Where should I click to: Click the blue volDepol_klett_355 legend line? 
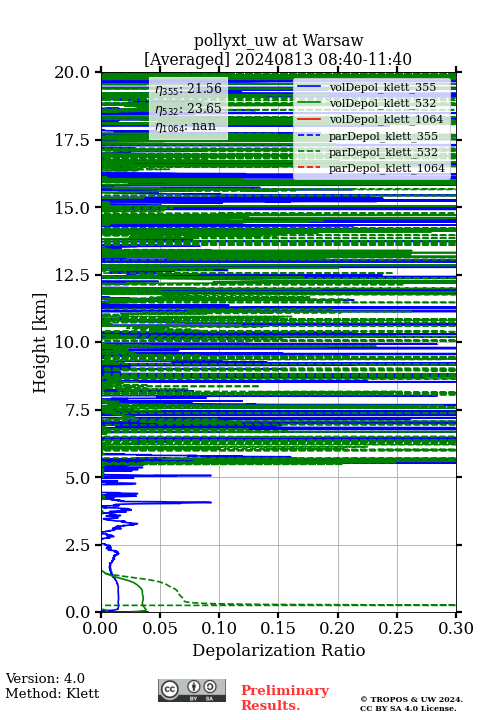309,87
